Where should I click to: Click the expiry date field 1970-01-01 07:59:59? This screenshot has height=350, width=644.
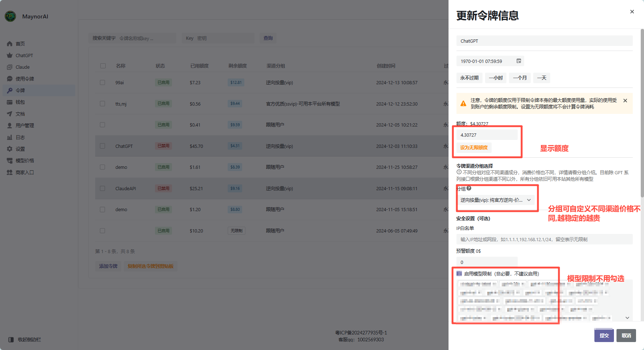490,61
